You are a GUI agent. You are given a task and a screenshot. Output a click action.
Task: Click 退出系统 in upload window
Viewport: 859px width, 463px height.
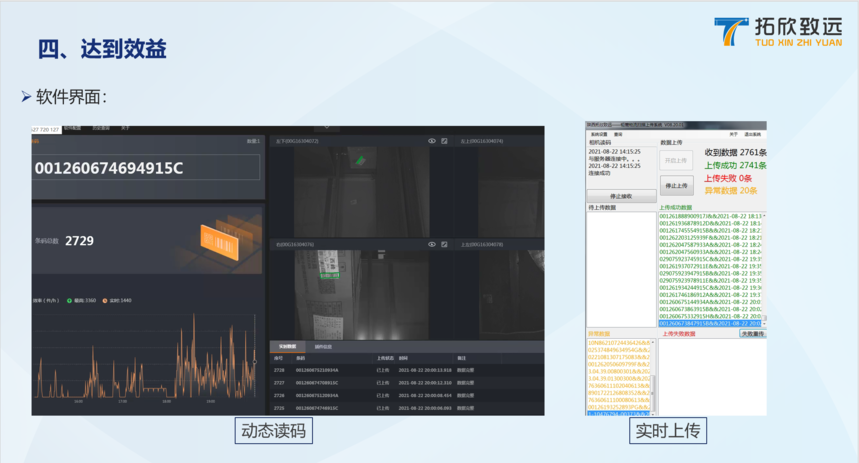tap(752, 134)
